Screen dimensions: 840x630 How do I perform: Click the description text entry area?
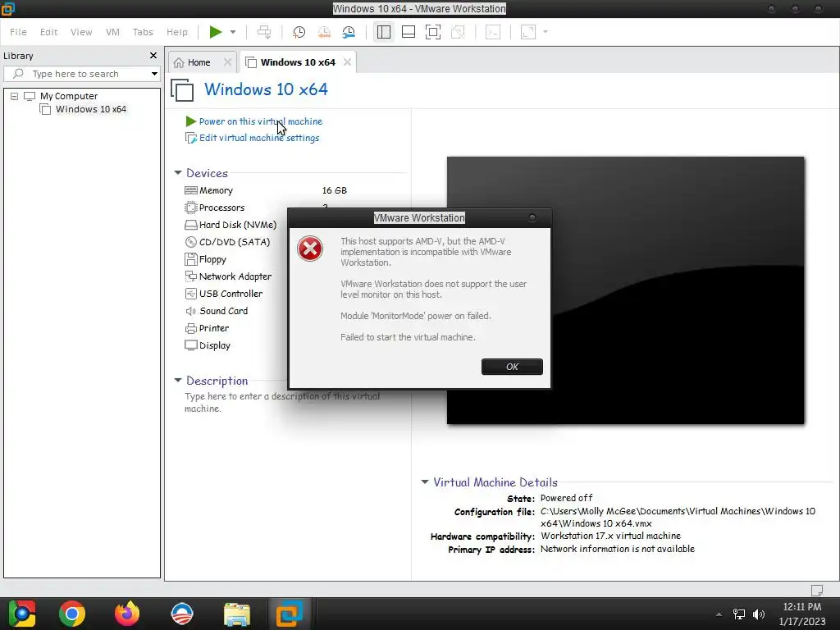282,402
